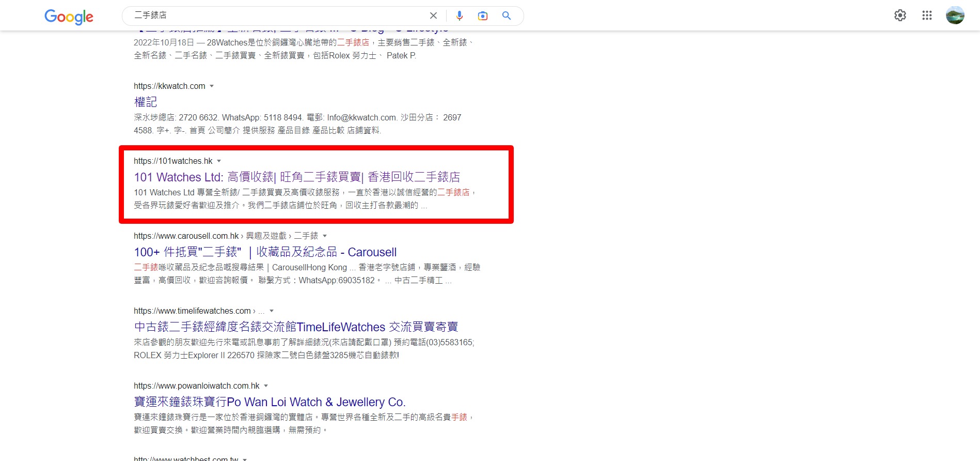Open search by image camera icon
Image resolution: width=980 pixels, height=461 pixels.
[x=483, y=16]
